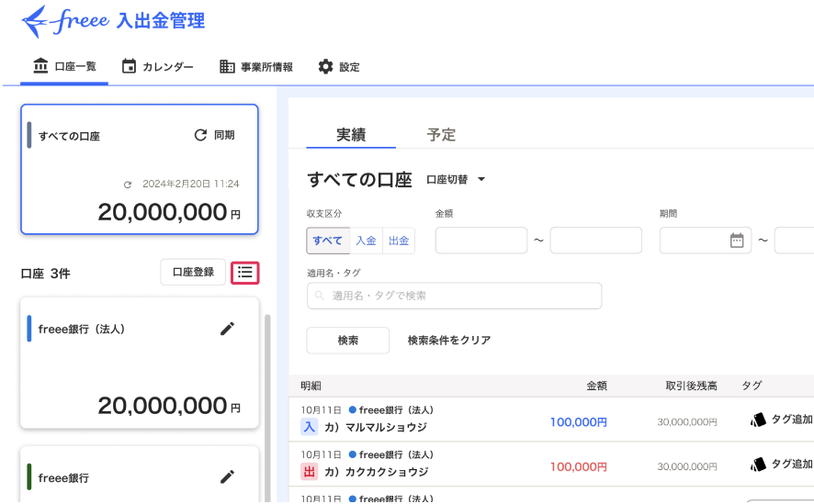Click カ）カクカクショウジ transaction name

[377, 472]
